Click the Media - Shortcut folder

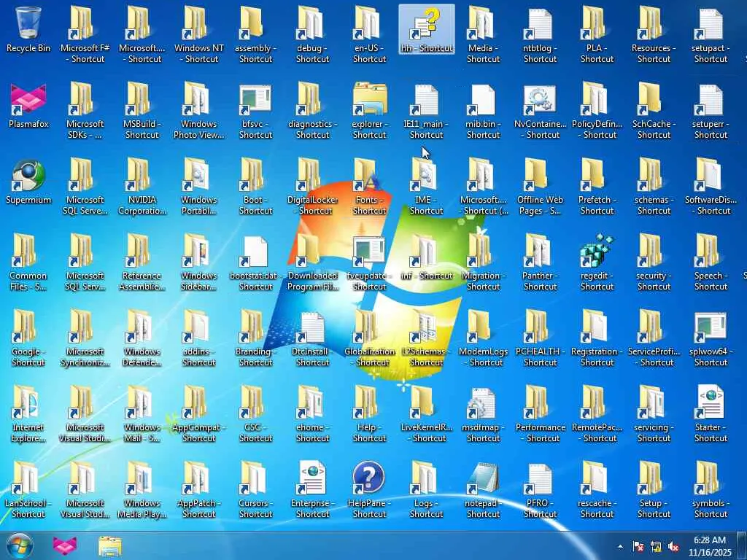point(483,35)
